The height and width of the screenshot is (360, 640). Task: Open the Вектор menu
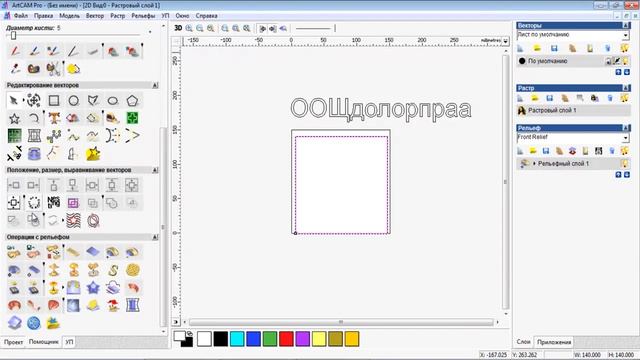tap(95, 16)
